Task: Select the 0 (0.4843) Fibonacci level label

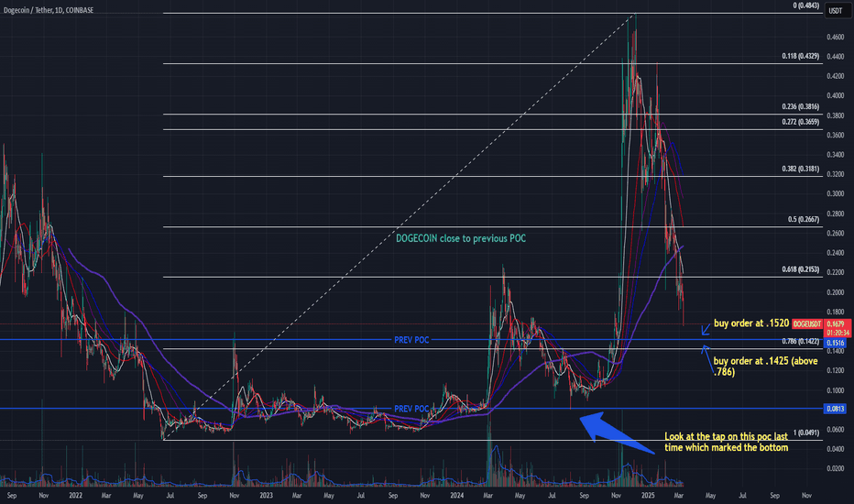Action: coord(805,6)
